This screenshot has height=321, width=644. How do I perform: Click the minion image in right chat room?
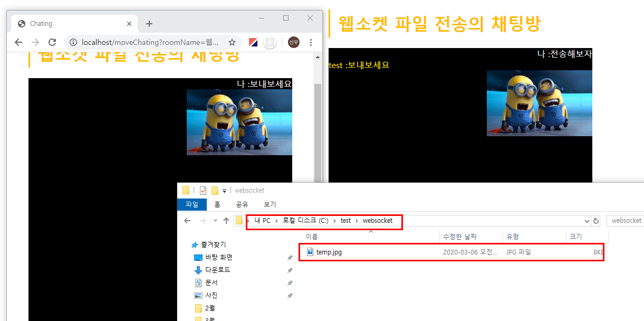540,103
